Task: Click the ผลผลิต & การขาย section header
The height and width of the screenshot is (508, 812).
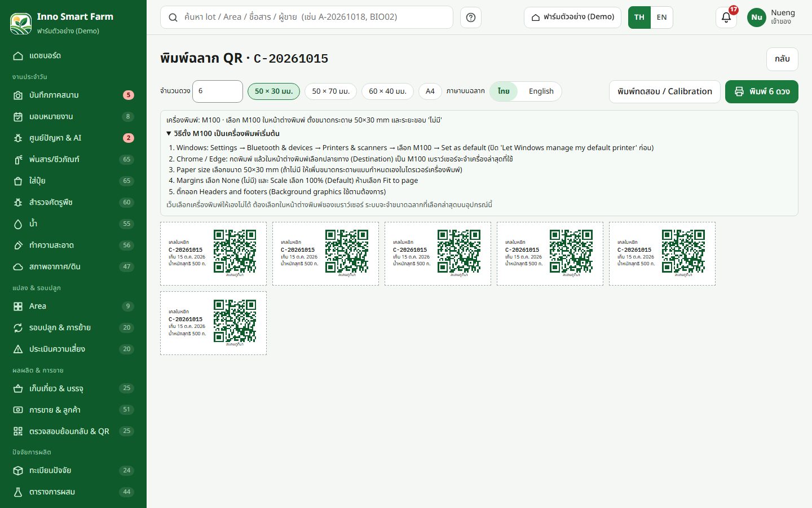Action: pyautogui.click(x=38, y=371)
